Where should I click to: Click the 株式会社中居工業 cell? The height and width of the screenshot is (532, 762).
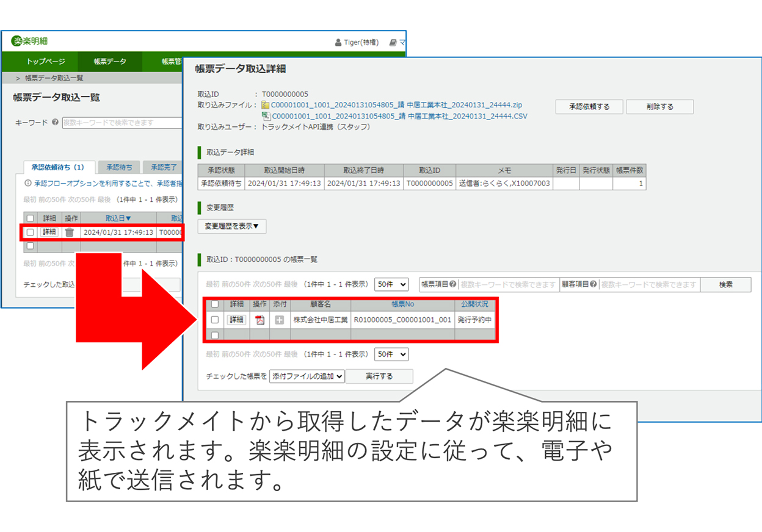point(321,320)
